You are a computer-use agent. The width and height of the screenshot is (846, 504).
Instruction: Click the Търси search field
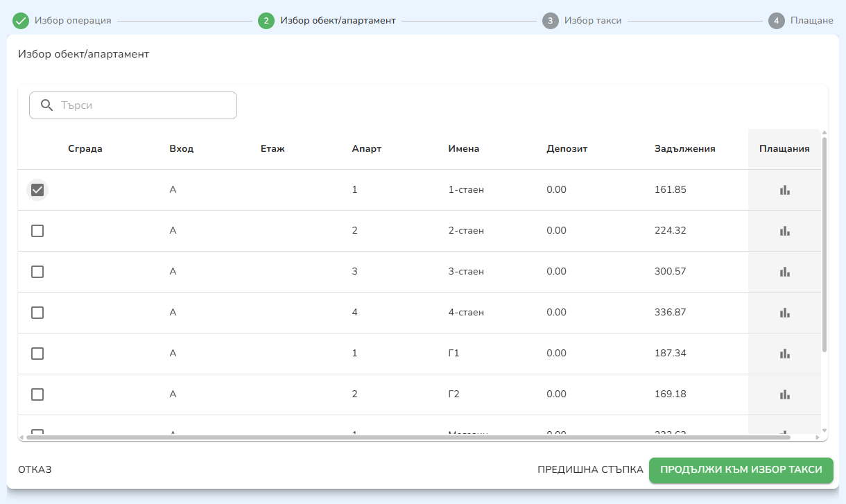[x=142, y=105]
